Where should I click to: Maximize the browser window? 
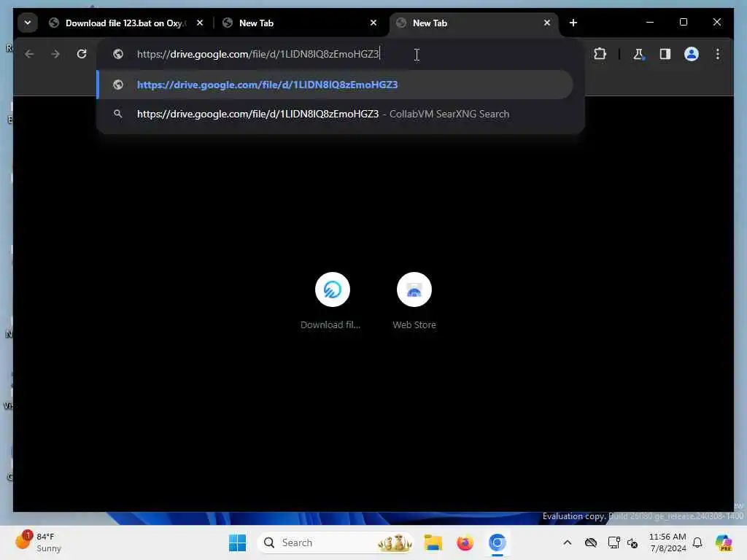point(683,23)
